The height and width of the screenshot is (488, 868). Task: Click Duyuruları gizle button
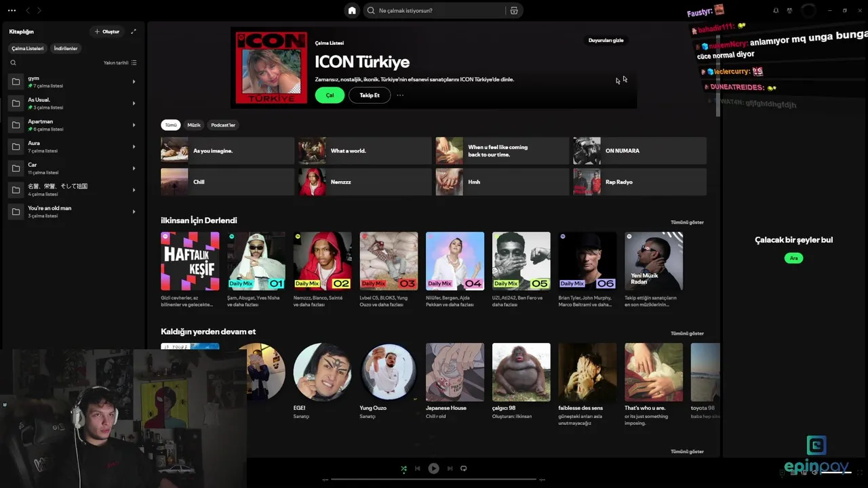(606, 40)
